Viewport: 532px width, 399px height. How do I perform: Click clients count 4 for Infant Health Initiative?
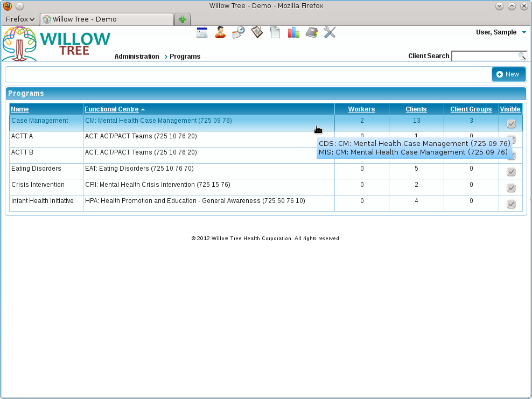(x=416, y=201)
